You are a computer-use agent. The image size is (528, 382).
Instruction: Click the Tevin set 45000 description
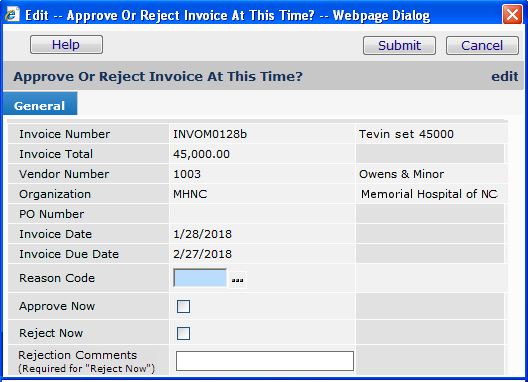pos(406,134)
